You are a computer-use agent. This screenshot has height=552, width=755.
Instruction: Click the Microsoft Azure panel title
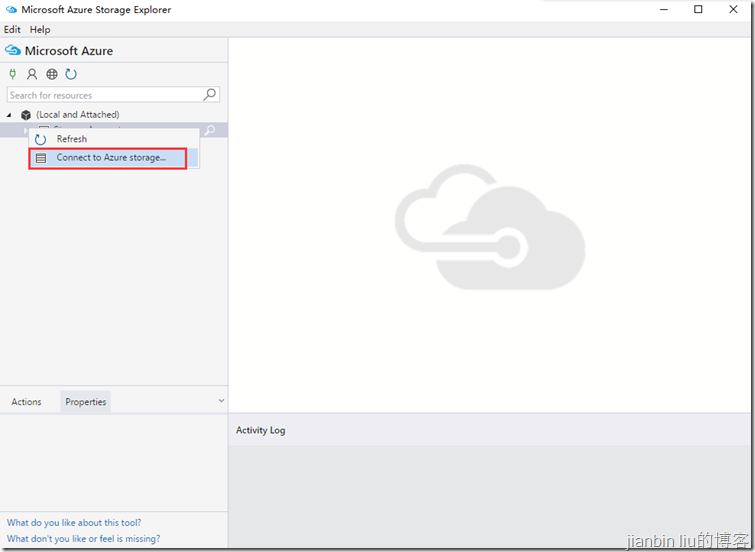coord(69,51)
